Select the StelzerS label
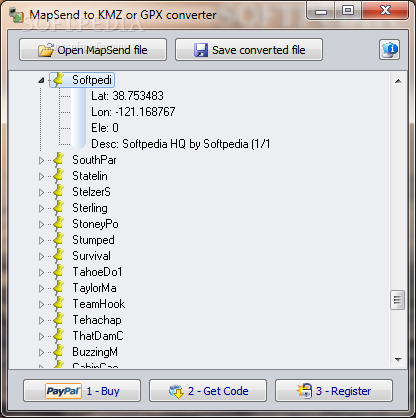This screenshot has width=416, height=418. coord(91,192)
